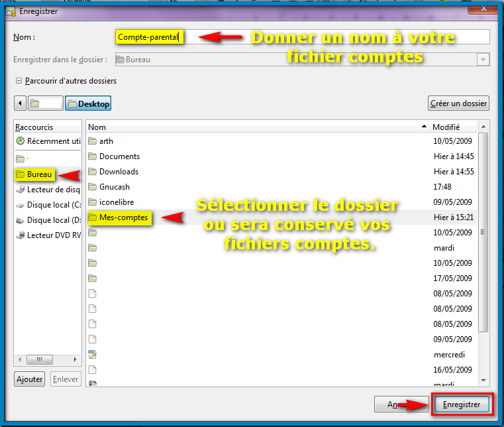Click the back arrow path button
504x427 pixels.
[20, 103]
